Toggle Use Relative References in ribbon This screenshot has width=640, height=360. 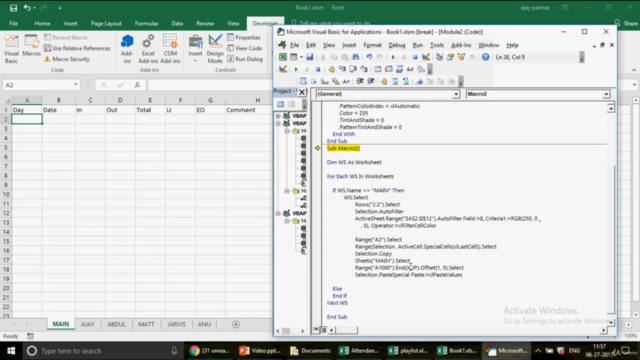pyautogui.click(x=77, y=48)
